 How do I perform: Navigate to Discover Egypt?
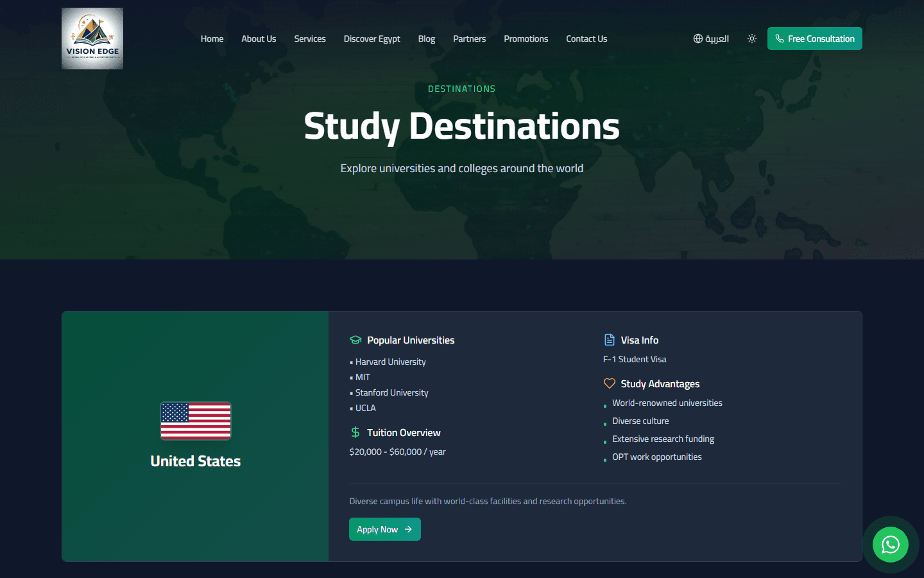click(372, 39)
